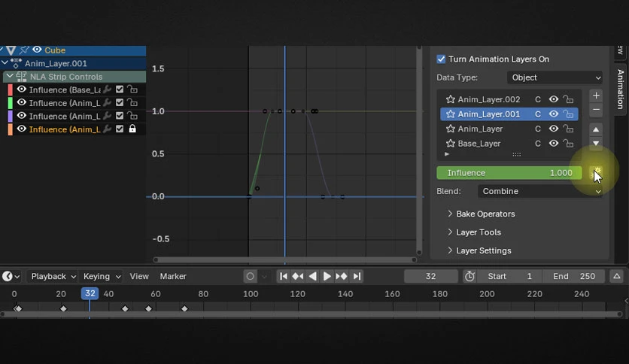Lock the Anim_Layer.002 layer
629x364 pixels.
click(x=568, y=99)
